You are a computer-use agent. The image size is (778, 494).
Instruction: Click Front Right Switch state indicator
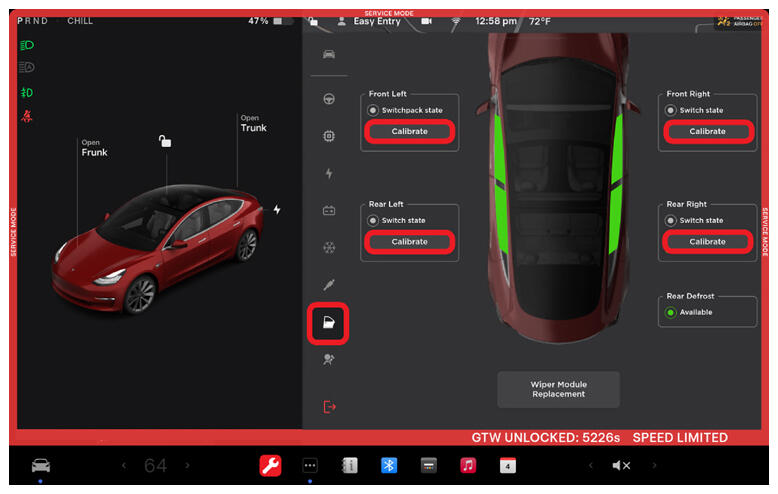point(670,110)
